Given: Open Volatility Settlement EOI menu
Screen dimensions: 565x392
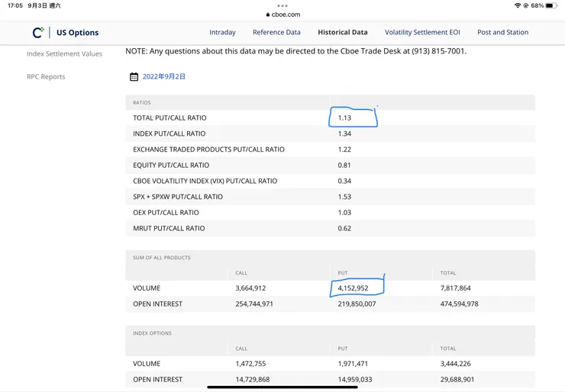Looking at the screenshot, I should point(422,33).
